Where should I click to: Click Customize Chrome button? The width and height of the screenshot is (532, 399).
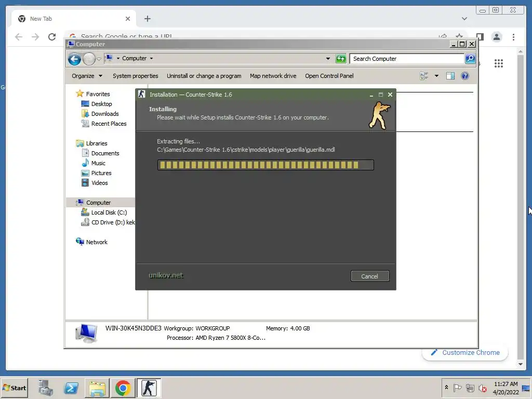tap(465, 353)
